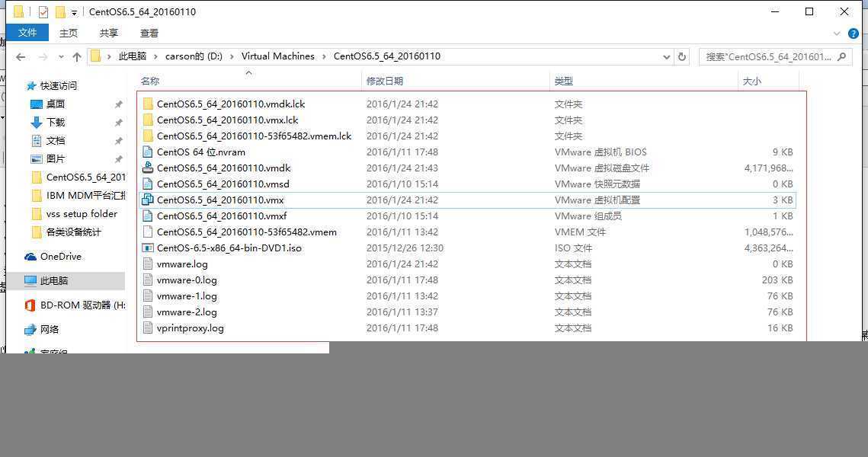Click Virtual Machines breadcrumb segment
The height and width of the screenshot is (457, 868).
pyautogui.click(x=278, y=56)
